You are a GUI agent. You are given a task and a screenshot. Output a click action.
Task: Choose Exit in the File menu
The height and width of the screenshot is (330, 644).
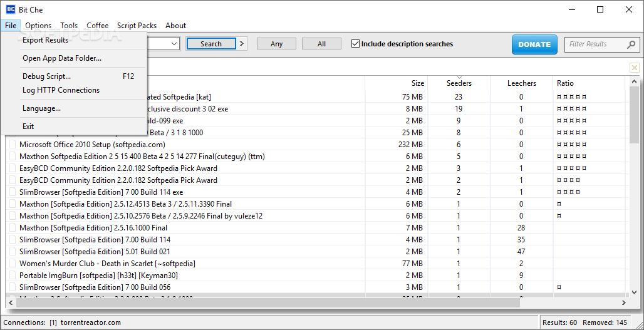74,126
